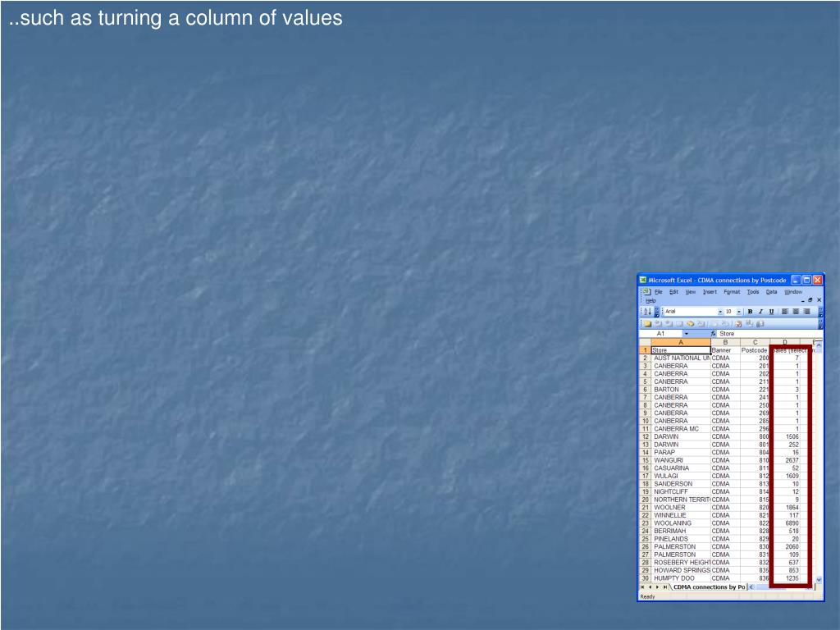840x630 pixels.
Task: Open the font size 10 dropdown
Action: (739, 311)
